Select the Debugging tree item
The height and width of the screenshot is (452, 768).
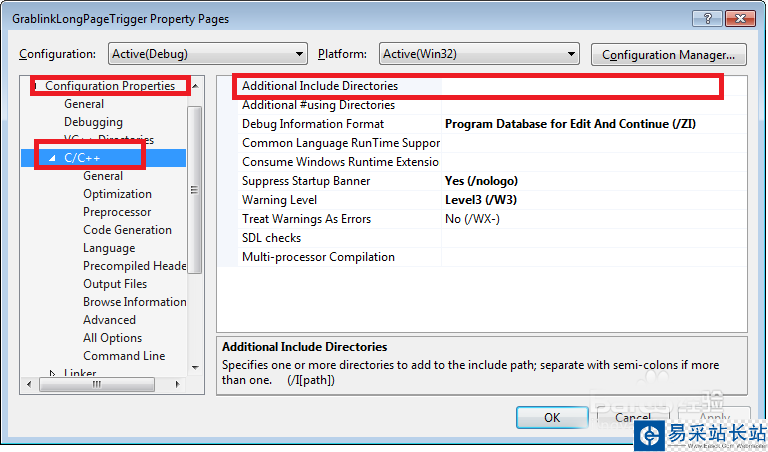point(93,122)
